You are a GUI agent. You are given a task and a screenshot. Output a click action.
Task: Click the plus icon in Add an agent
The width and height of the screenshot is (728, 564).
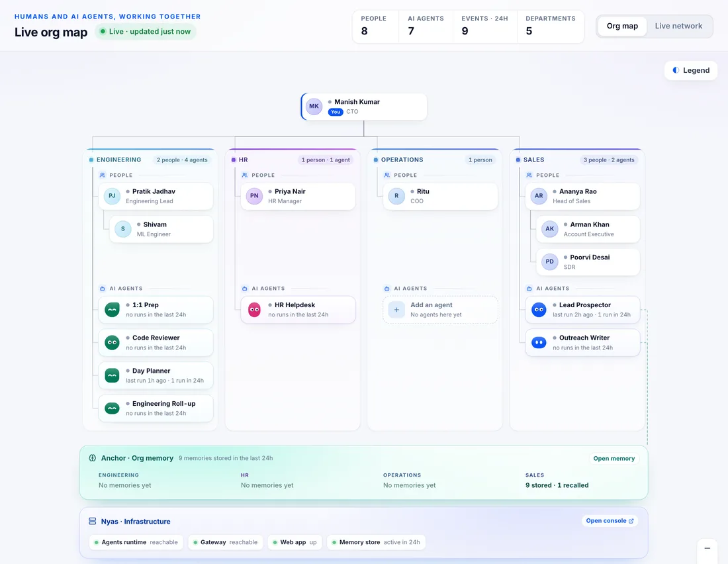396,309
